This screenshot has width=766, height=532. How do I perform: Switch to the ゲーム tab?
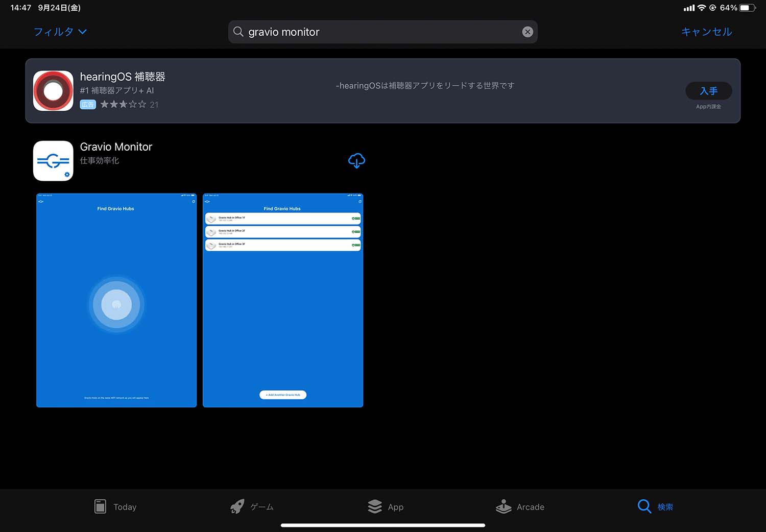point(252,506)
